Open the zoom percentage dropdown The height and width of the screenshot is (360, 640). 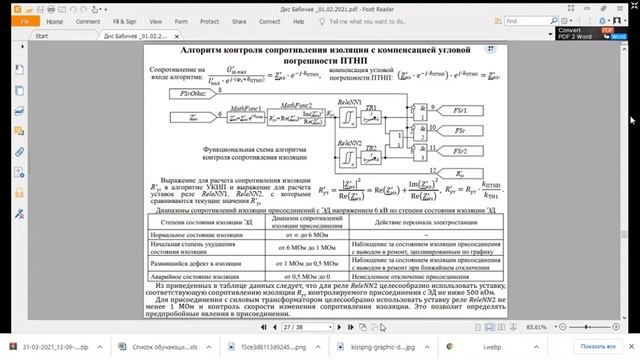coord(556,327)
